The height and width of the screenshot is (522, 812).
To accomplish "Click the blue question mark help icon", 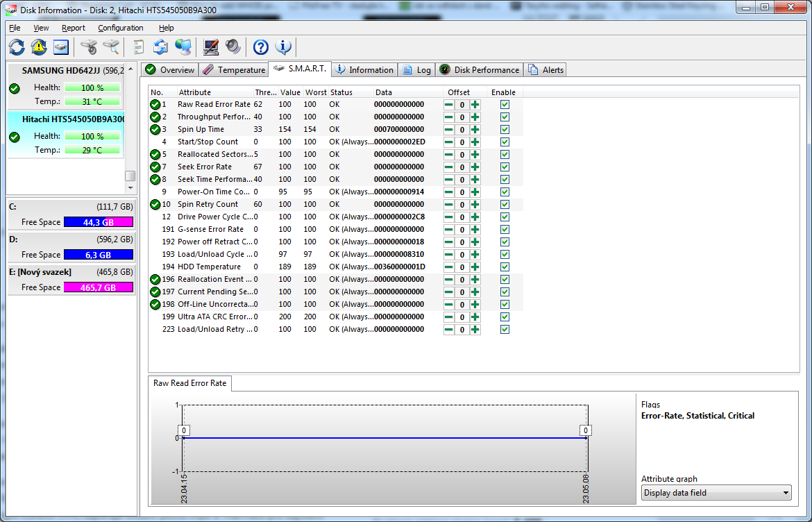I will (260, 47).
